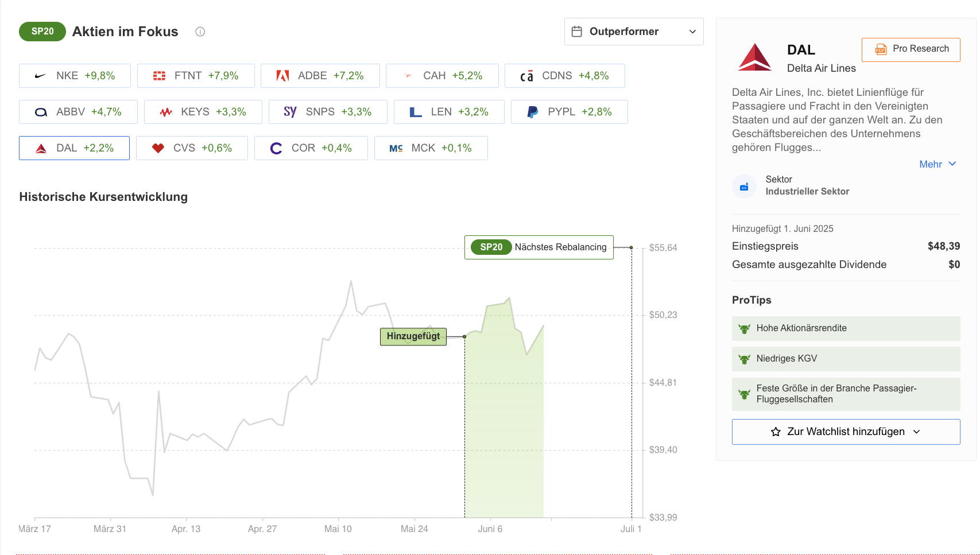Click the Juni 6 axis date label
This screenshot has width=980, height=555.
(x=490, y=529)
